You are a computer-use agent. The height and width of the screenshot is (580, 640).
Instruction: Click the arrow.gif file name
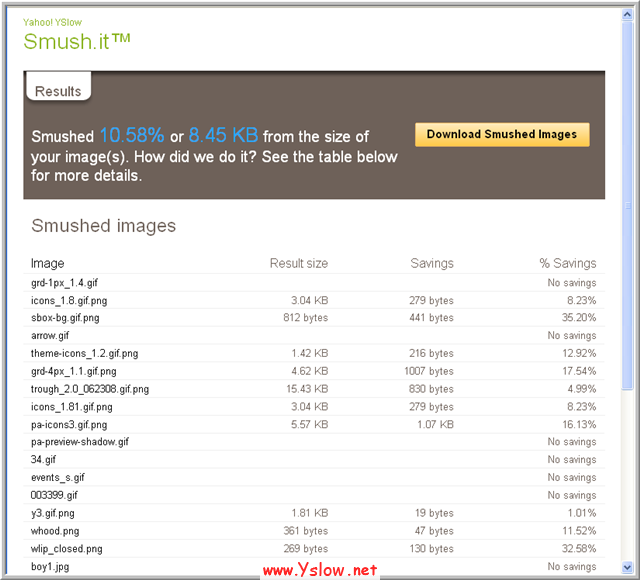(50, 336)
